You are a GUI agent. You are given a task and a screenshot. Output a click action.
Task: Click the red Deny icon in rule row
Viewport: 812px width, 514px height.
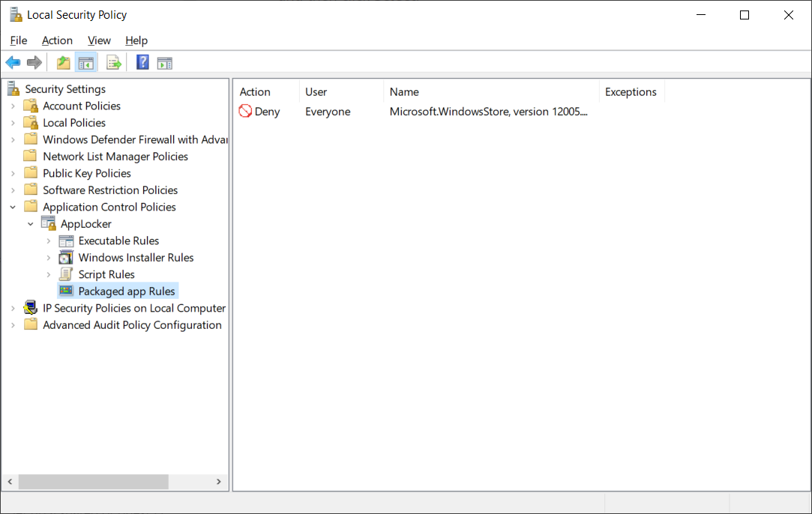pos(245,112)
